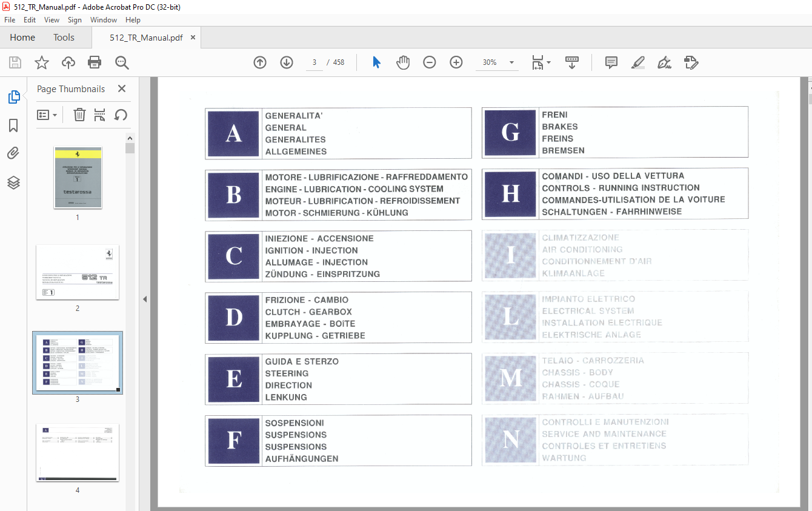Open the File menu

tap(10, 20)
